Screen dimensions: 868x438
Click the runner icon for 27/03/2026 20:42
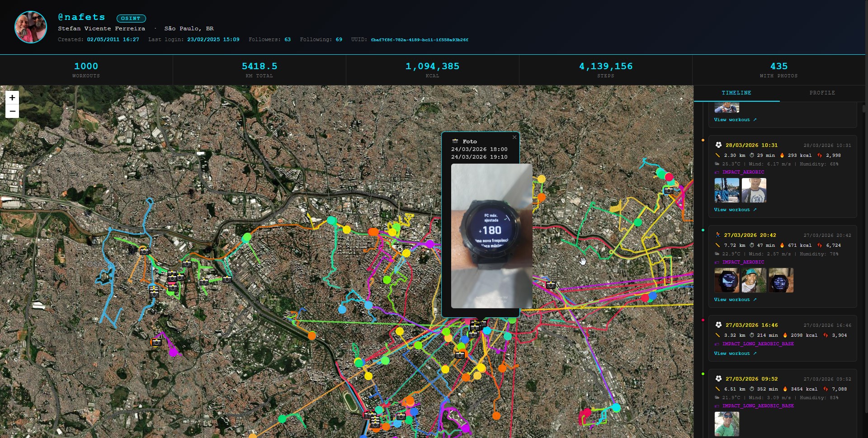coord(718,235)
